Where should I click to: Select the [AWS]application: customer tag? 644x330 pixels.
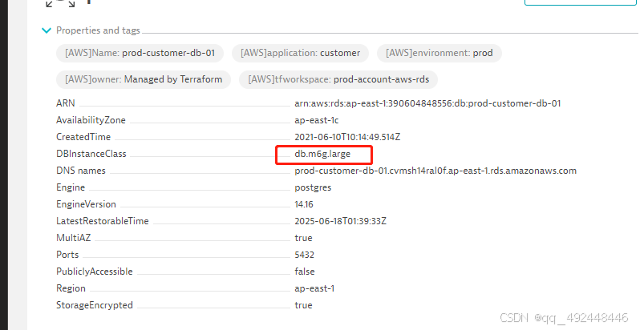(300, 53)
